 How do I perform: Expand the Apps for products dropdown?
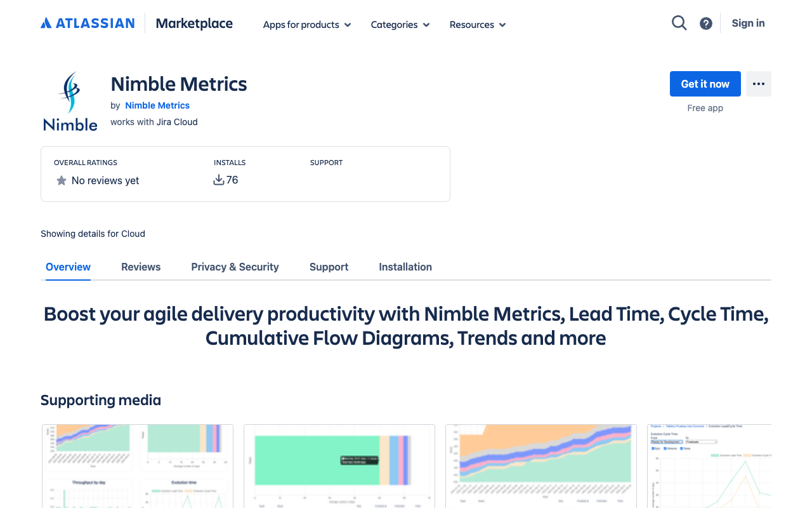pyautogui.click(x=307, y=25)
